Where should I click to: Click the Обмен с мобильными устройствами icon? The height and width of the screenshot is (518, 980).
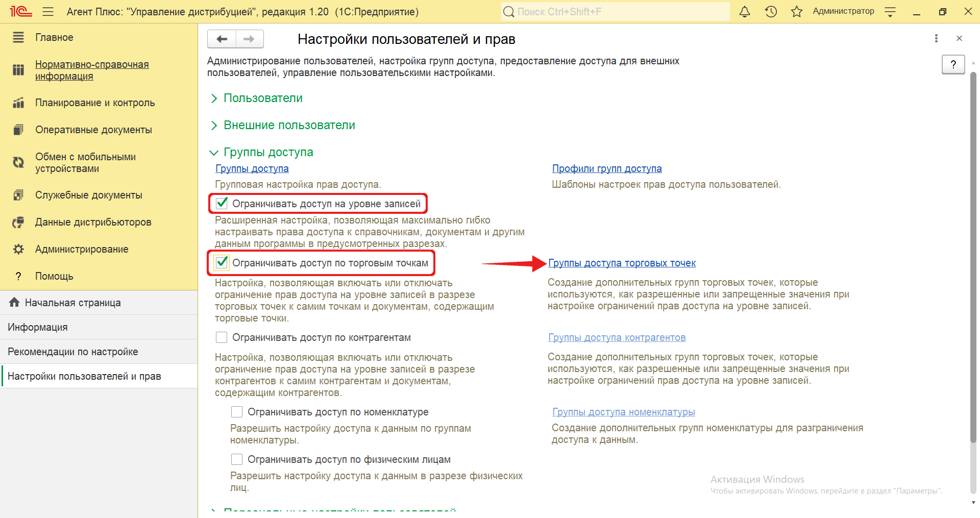[18, 162]
